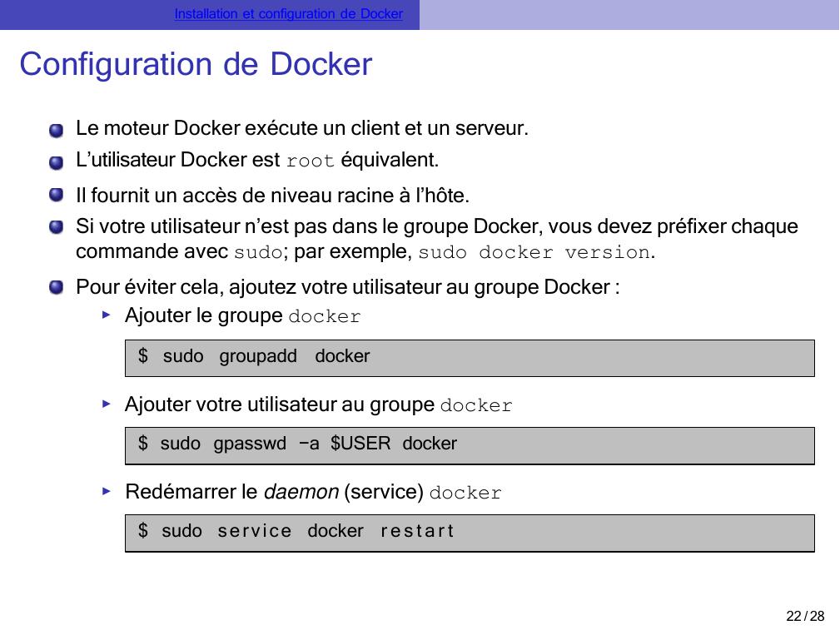Click the monospace 'docker' after 'Ajouter le groupe'
840x630 pixels.
324,317
